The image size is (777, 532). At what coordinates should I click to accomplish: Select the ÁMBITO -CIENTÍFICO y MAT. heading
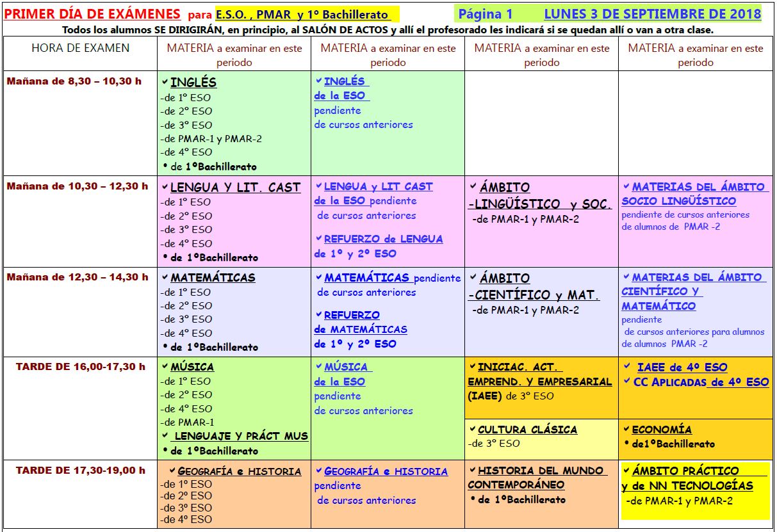(x=533, y=286)
